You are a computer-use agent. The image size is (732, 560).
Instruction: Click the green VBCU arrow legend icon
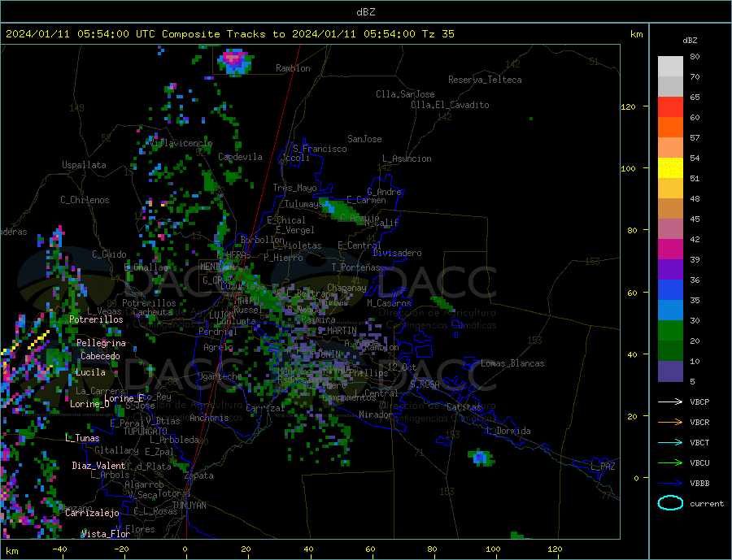[x=670, y=462]
